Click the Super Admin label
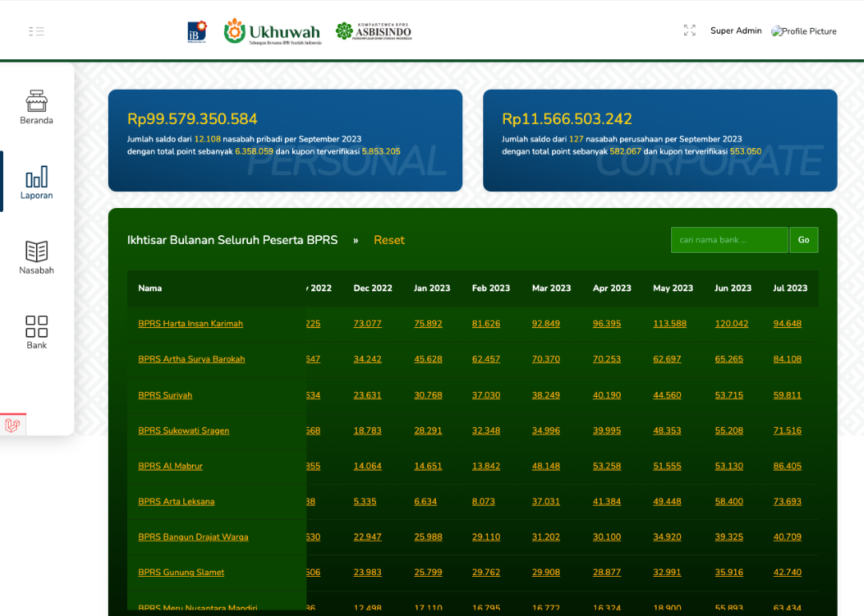The height and width of the screenshot is (616, 864). click(x=736, y=30)
